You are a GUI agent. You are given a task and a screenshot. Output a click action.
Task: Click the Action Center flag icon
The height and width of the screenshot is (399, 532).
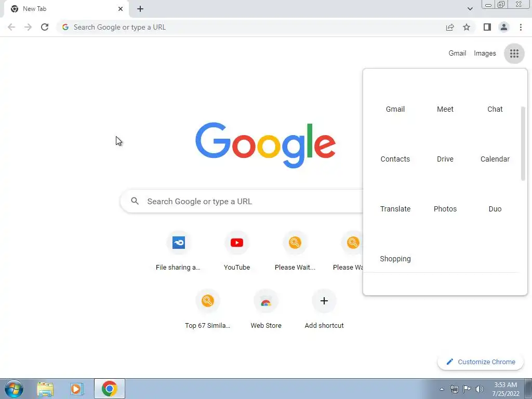[467, 389]
